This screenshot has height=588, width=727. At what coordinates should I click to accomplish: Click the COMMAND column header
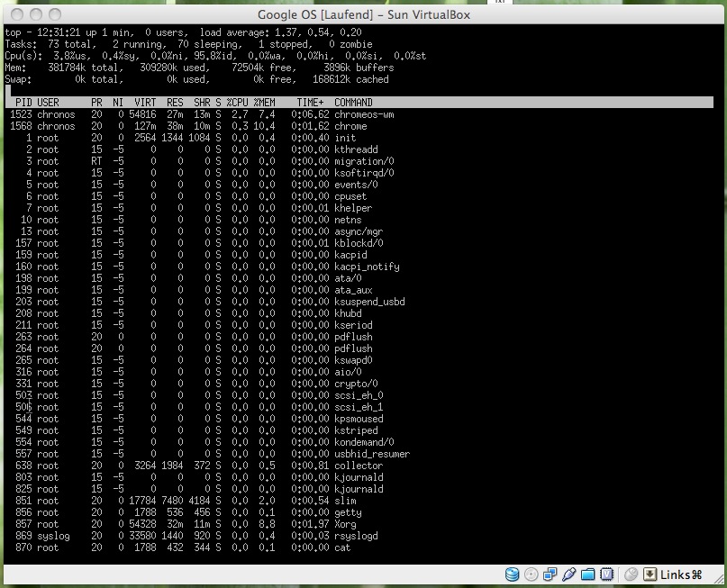point(353,103)
